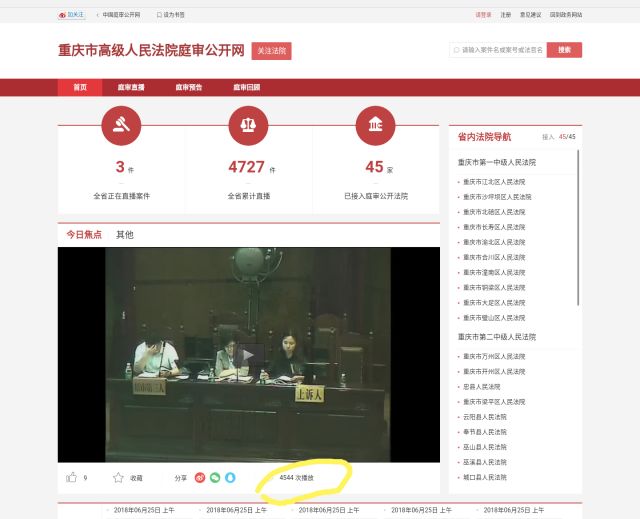
Task: Click the 重庆市第二中级人民法院 heading
Action: pos(497,337)
